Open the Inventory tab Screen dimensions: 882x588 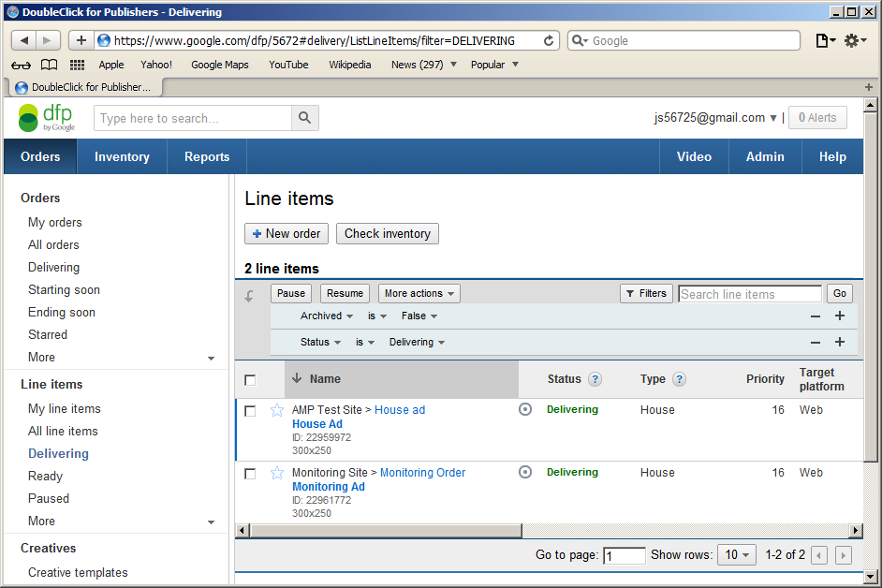click(x=122, y=157)
